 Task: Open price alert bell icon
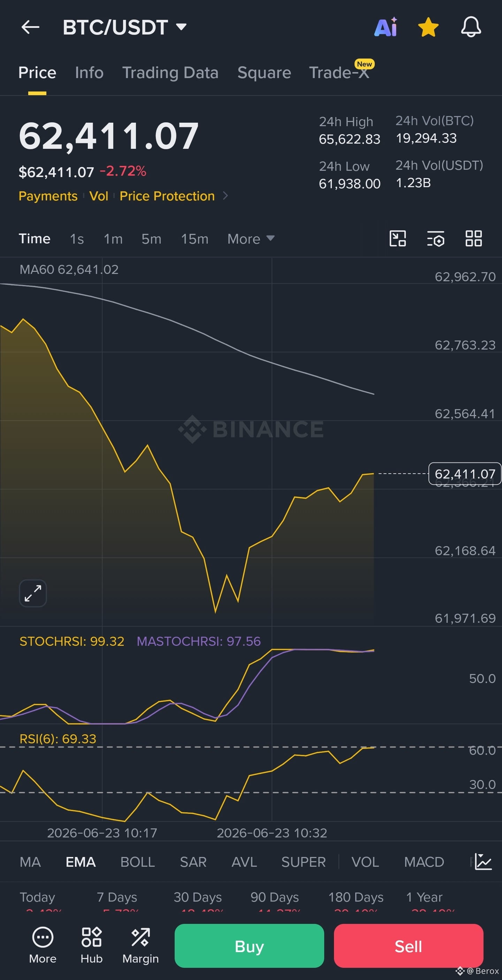(471, 27)
